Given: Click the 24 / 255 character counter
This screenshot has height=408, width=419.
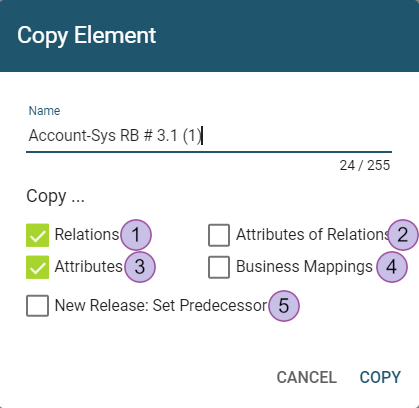Looking at the screenshot, I should click(365, 165).
